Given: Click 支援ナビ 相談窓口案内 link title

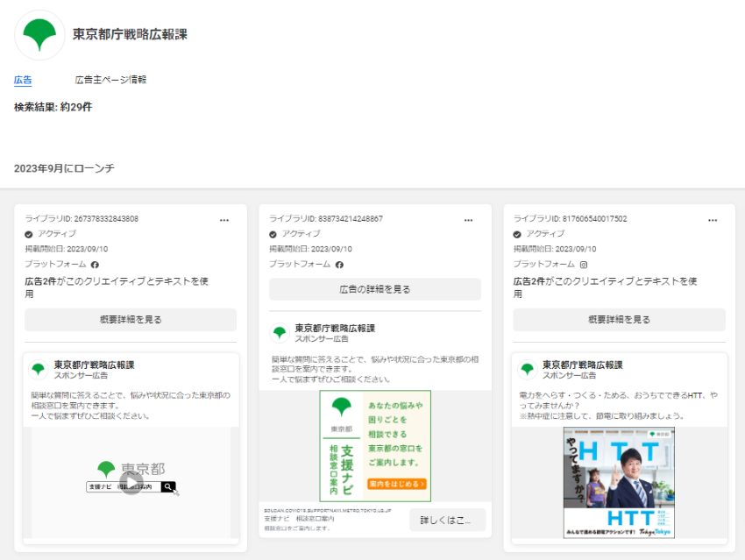Looking at the screenshot, I should point(299,519).
